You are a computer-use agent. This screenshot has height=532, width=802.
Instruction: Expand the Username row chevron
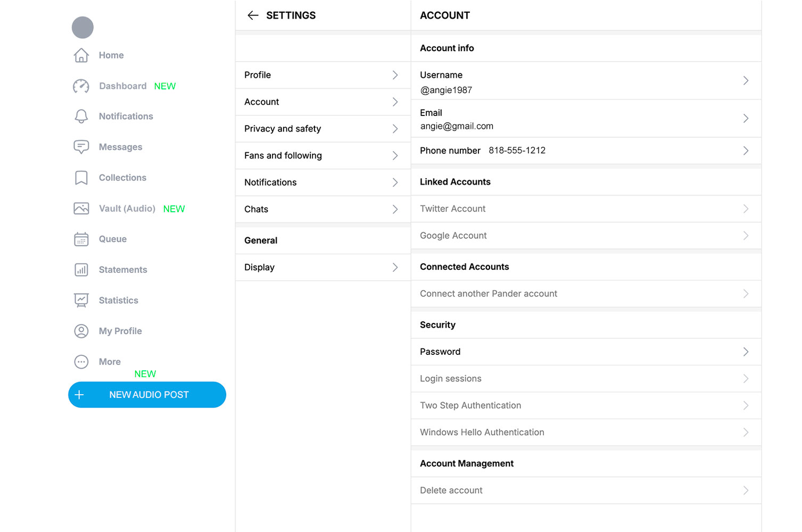(x=746, y=81)
